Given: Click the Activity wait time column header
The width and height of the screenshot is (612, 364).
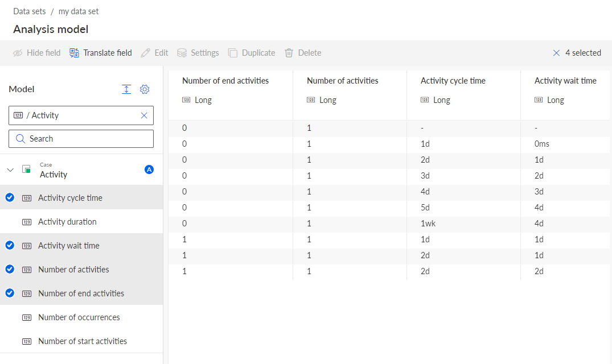Looking at the screenshot, I should [x=565, y=81].
